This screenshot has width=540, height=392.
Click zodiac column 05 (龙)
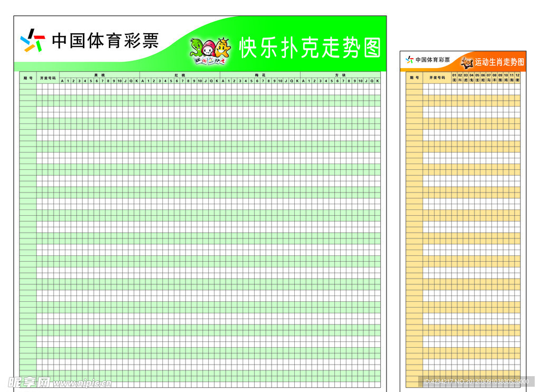[477, 78]
